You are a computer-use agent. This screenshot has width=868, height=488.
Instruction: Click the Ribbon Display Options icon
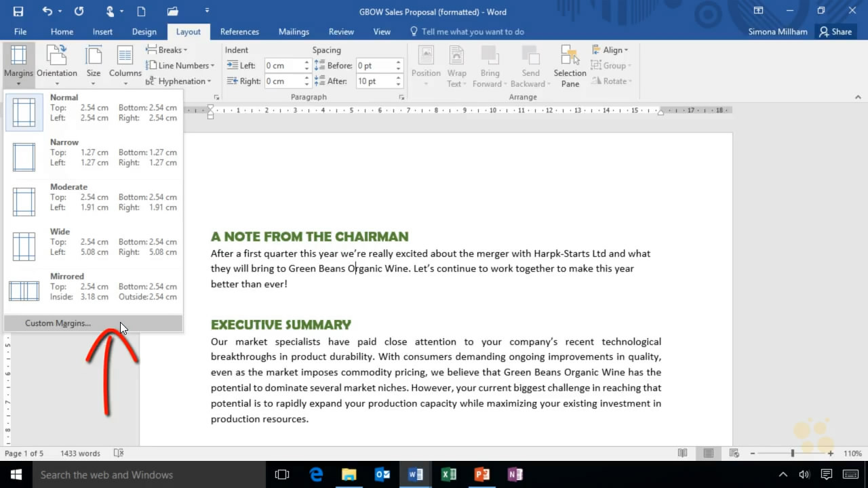759,11
